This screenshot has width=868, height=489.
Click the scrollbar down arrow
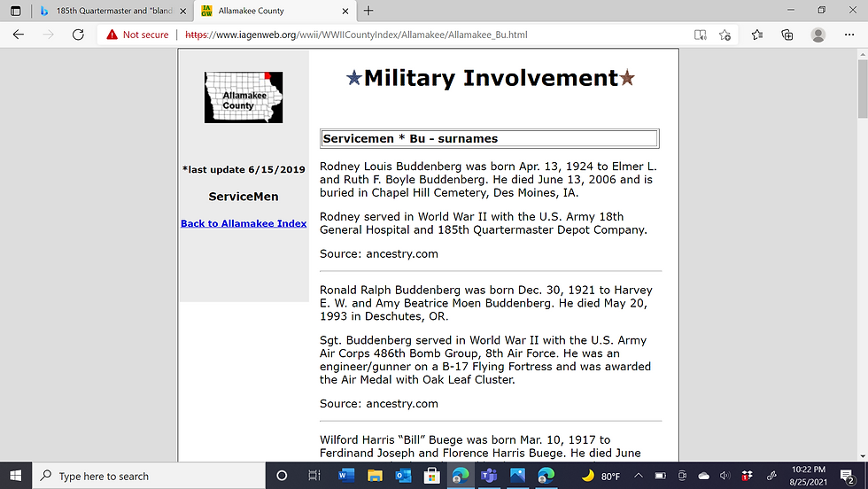pyautogui.click(x=863, y=456)
